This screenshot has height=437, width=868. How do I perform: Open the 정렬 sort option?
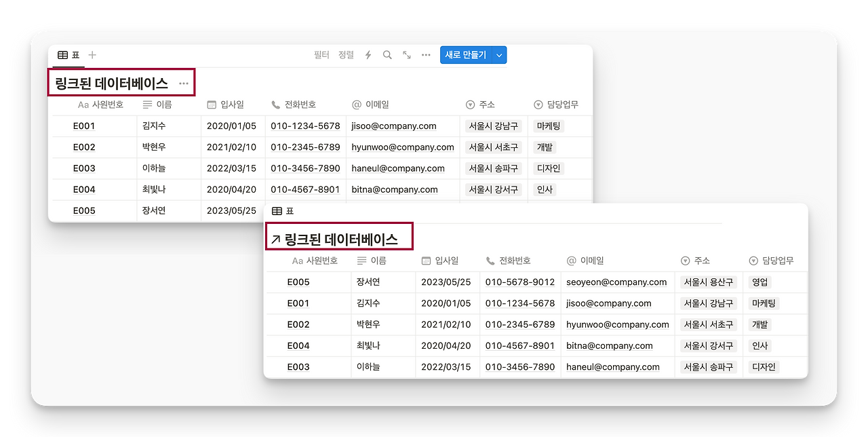tap(346, 55)
